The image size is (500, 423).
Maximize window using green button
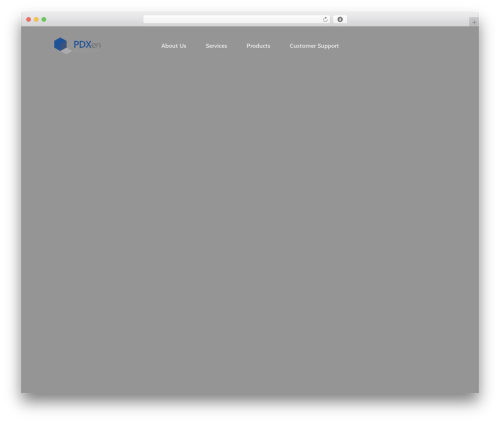pyautogui.click(x=44, y=19)
